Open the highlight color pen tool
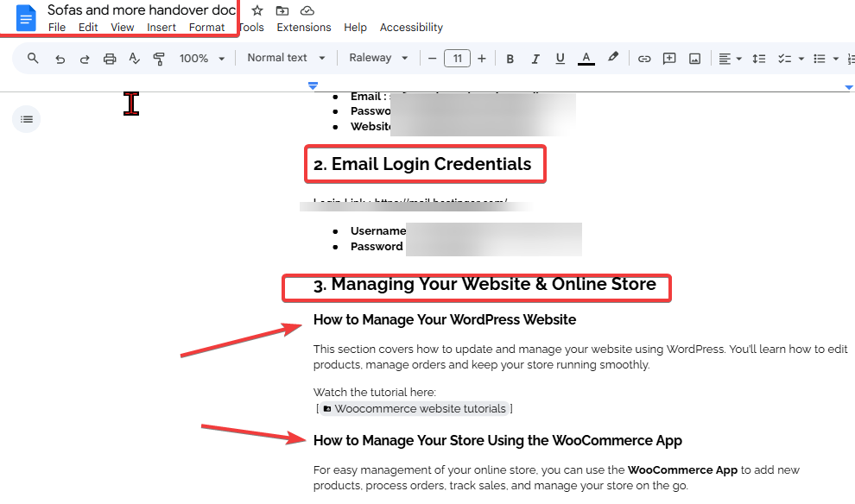The image size is (855, 504). pos(613,58)
